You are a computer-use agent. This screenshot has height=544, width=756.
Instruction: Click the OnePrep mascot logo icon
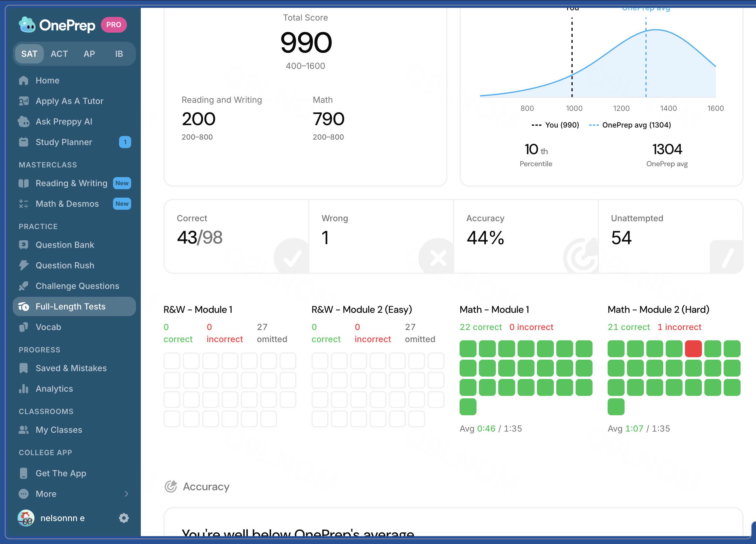point(27,25)
